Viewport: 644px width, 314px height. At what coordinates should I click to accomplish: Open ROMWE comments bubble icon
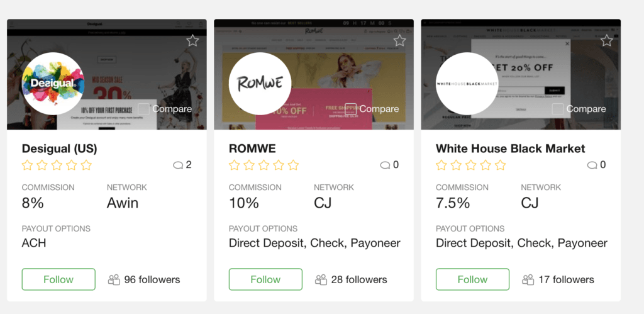[x=385, y=165]
